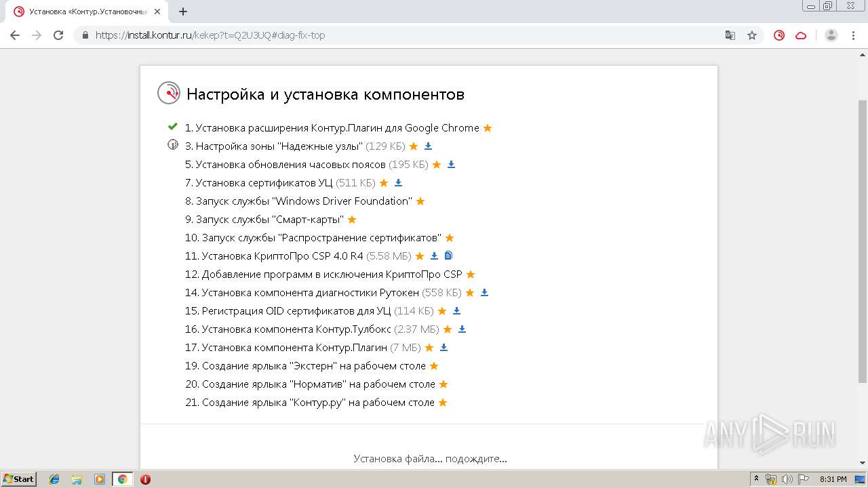Click the star next to "Распространение сертификатов"

coord(450,237)
